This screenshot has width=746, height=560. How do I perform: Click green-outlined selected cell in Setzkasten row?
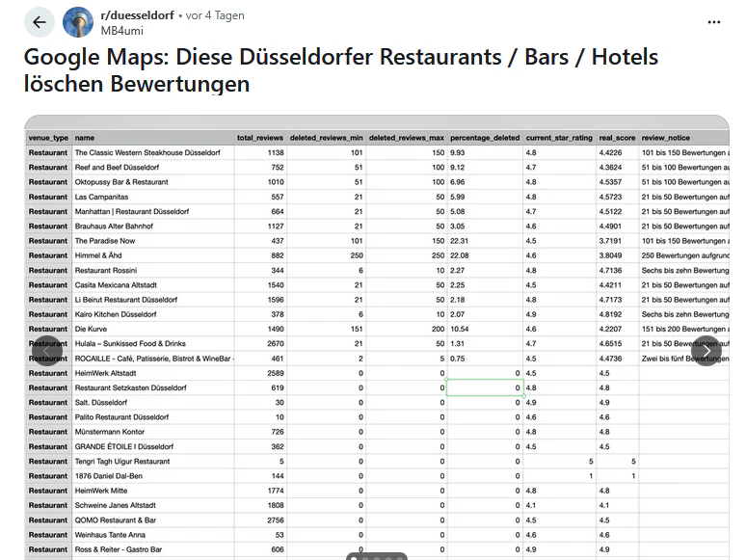point(485,387)
